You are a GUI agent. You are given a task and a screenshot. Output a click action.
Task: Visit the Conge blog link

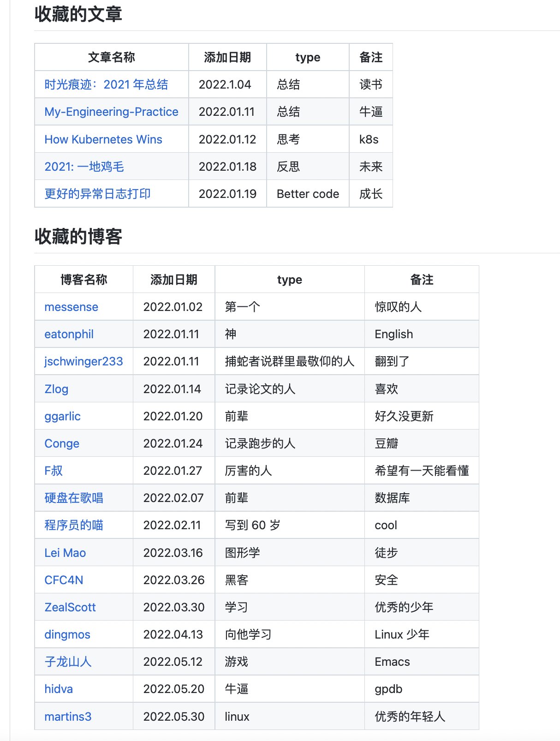click(62, 443)
